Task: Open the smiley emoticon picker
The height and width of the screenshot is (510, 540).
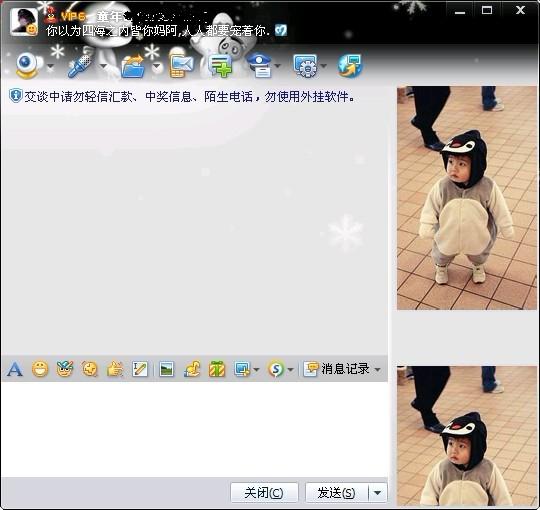Action: point(40,370)
